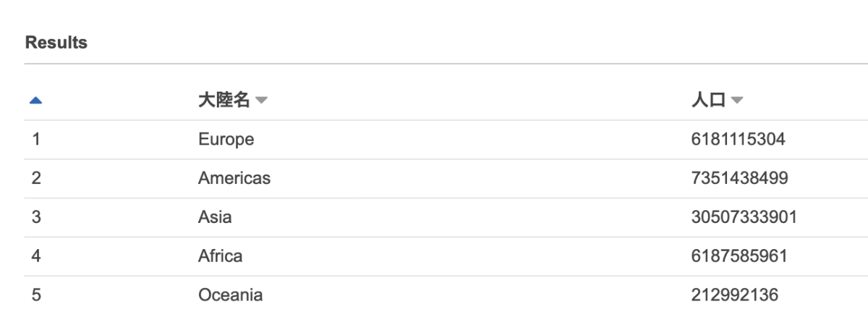Click population value 6187585961

tap(739, 256)
